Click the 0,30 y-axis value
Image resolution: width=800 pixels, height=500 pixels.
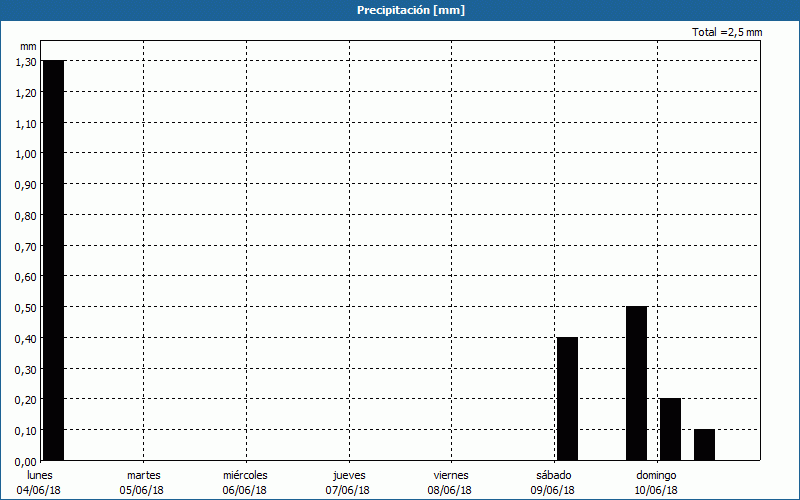point(26,369)
